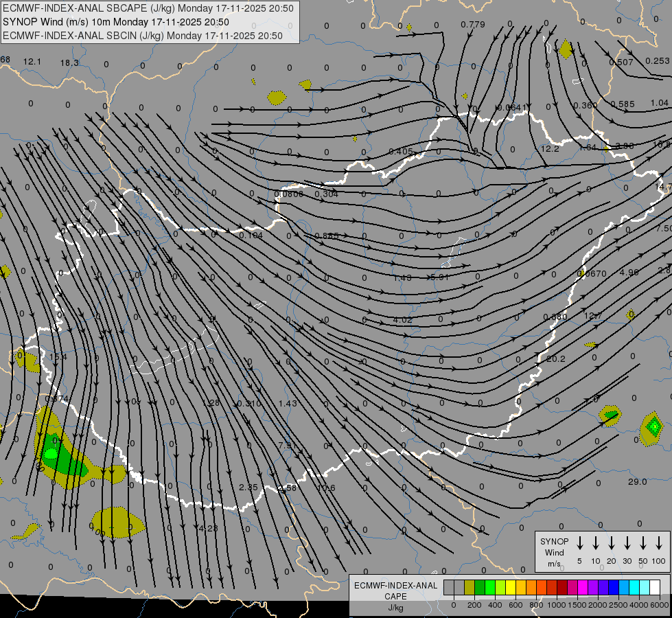Click the wind legend arrow labeled 5
This screenshot has width=672, height=618.
(579, 543)
